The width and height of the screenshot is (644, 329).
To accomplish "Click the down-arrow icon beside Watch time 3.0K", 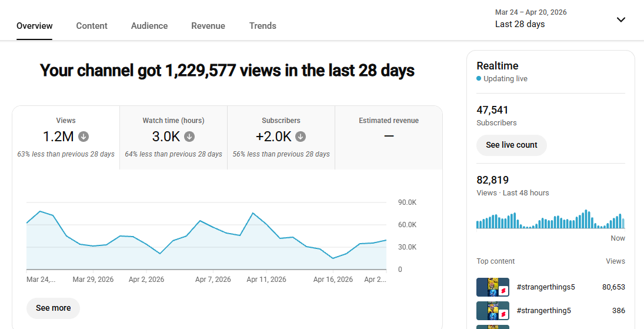I will tap(189, 137).
